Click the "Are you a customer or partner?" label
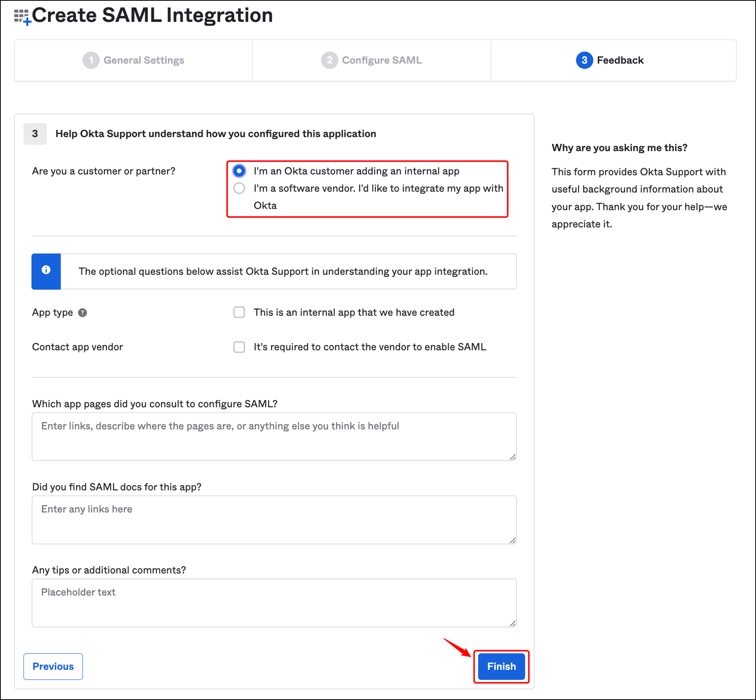This screenshot has width=756, height=700. pos(104,171)
